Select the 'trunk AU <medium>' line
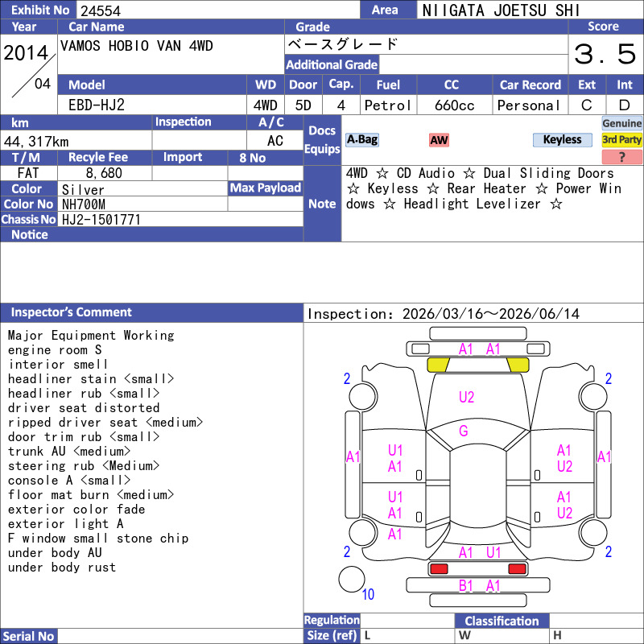This screenshot has height=644, width=644. (x=69, y=452)
